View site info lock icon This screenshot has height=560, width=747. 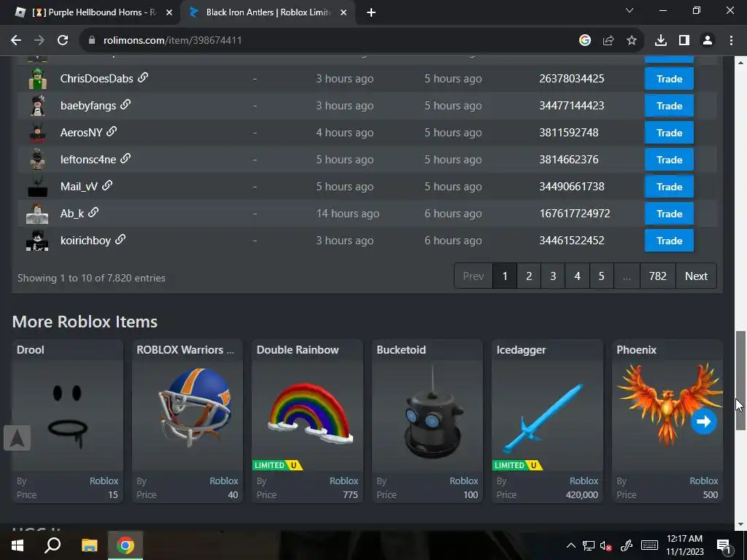[x=92, y=41]
